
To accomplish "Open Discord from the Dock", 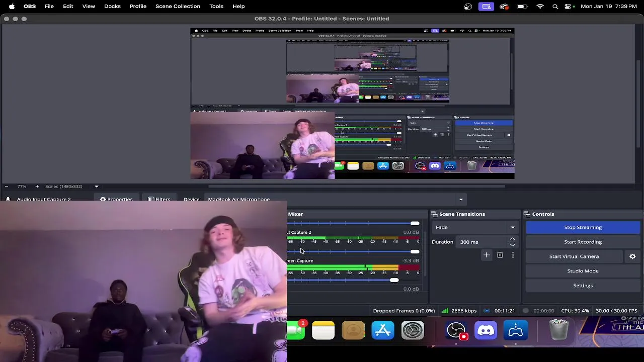I will [x=486, y=330].
